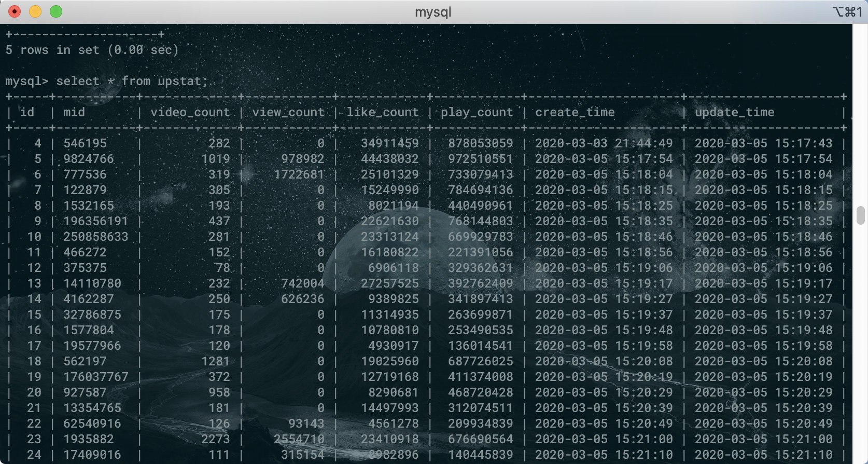Click view_count value 1722681
The width and height of the screenshot is (868, 464).
(299, 175)
